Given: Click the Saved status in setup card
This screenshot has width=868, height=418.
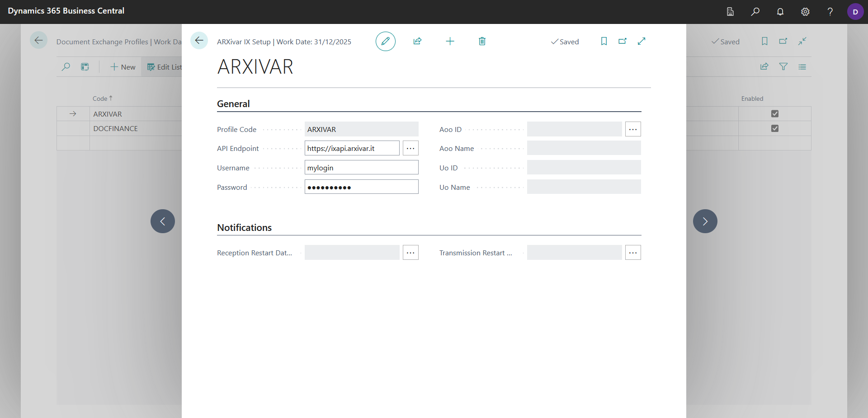Looking at the screenshot, I should point(565,42).
